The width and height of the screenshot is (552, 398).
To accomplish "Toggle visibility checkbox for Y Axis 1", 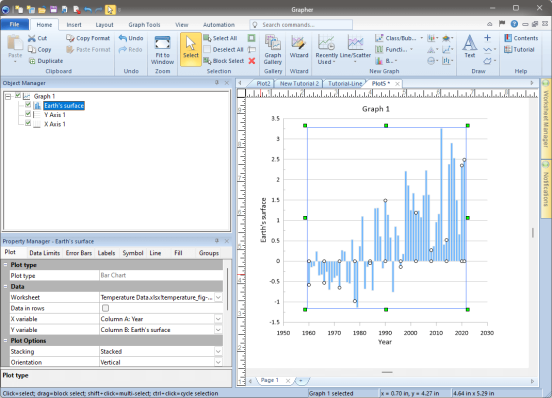I will [28, 114].
